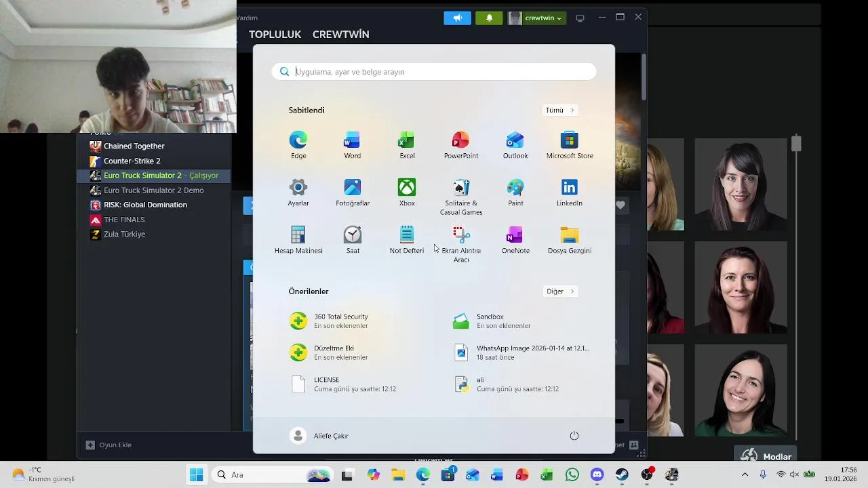The image size is (868, 488).
Task: Click the Steam announcements megaphone icon
Action: click(x=457, y=18)
